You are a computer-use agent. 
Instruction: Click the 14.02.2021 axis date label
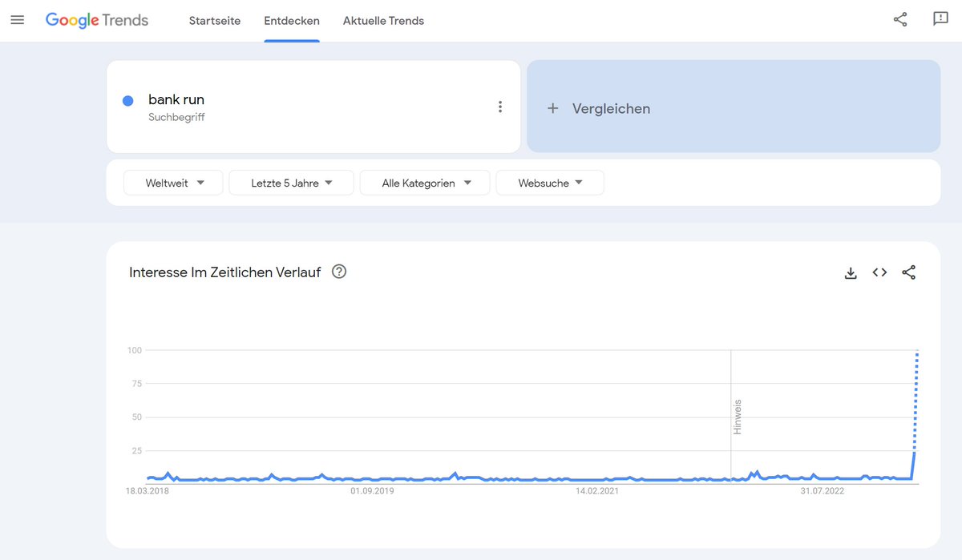[x=597, y=490]
